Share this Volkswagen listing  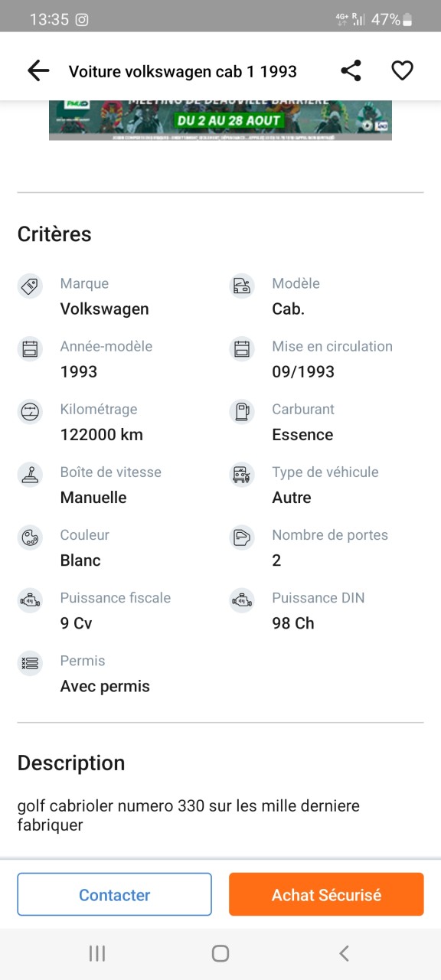coord(351,71)
